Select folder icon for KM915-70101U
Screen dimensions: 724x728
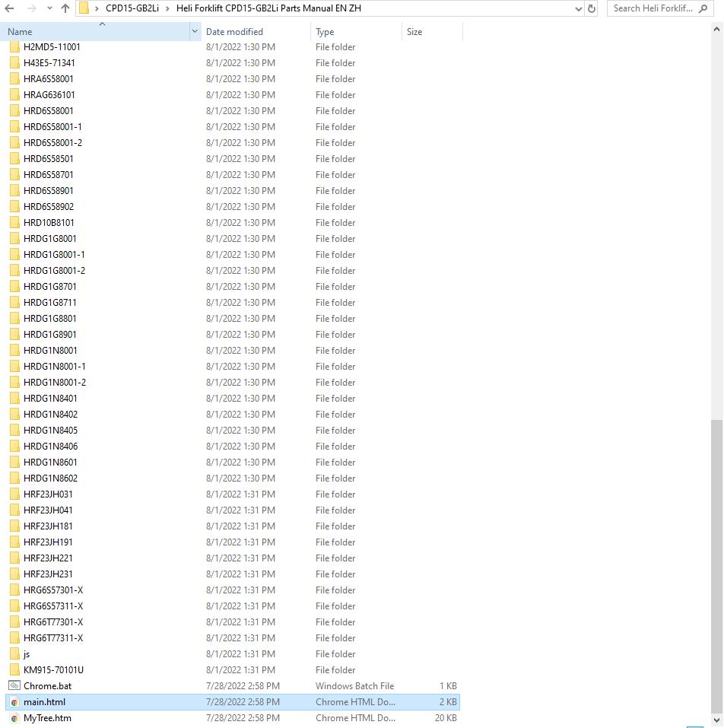pyautogui.click(x=14, y=670)
